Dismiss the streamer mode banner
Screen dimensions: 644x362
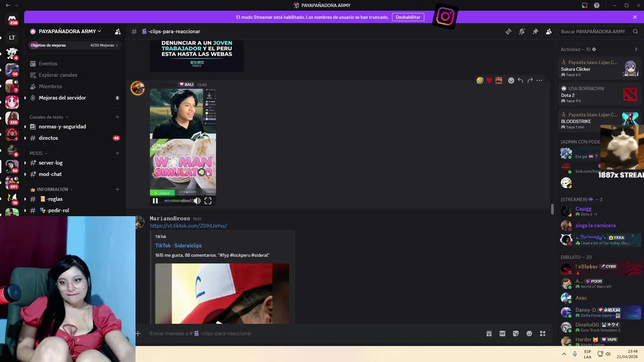(635, 17)
